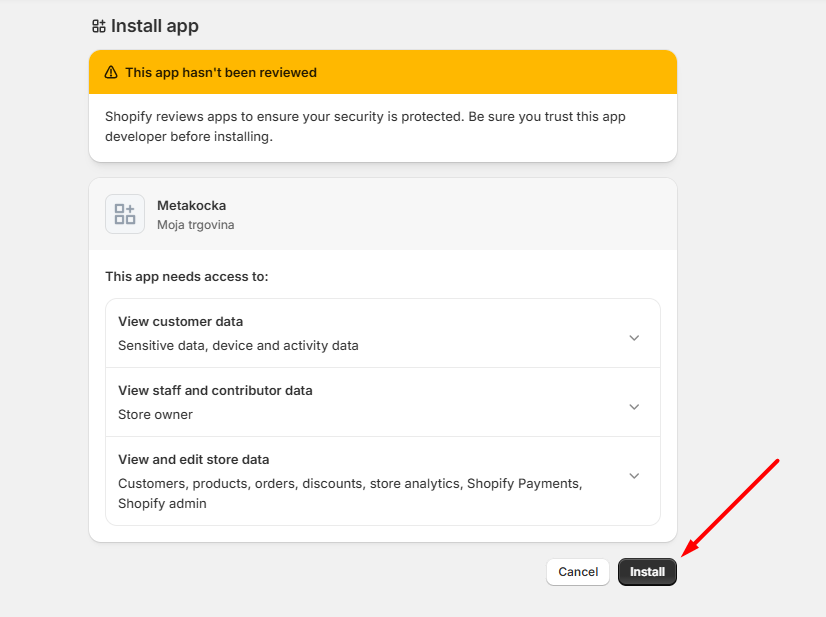Click the View staff and contributor data heading
Image resolution: width=826 pixels, height=617 pixels.
(x=215, y=390)
